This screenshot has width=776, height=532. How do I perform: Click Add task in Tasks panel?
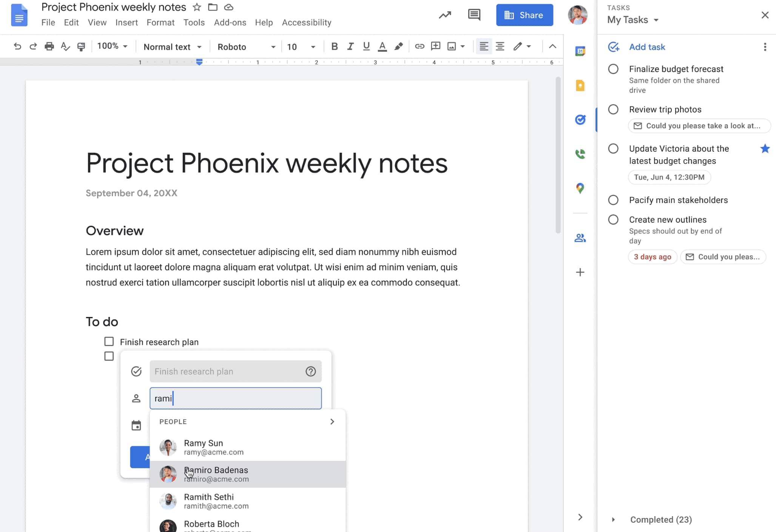tap(646, 47)
